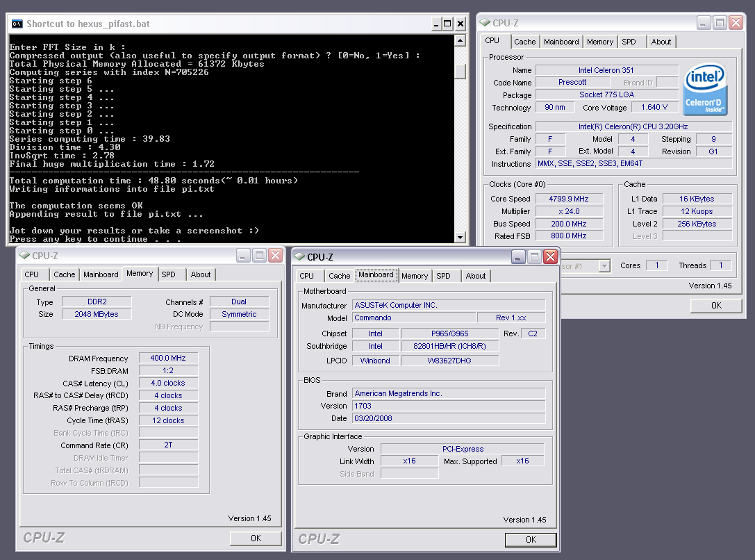Open the processor selection dropdown in CPU window
755x560 pixels.
coord(604,266)
